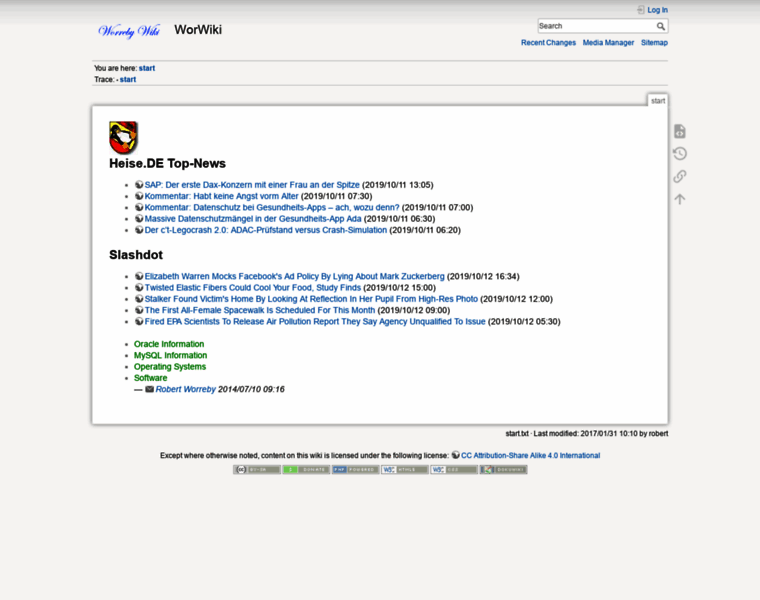Screen dimensions: 760x600
Task: Click the CC BY-SA badge
Action: point(257,470)
